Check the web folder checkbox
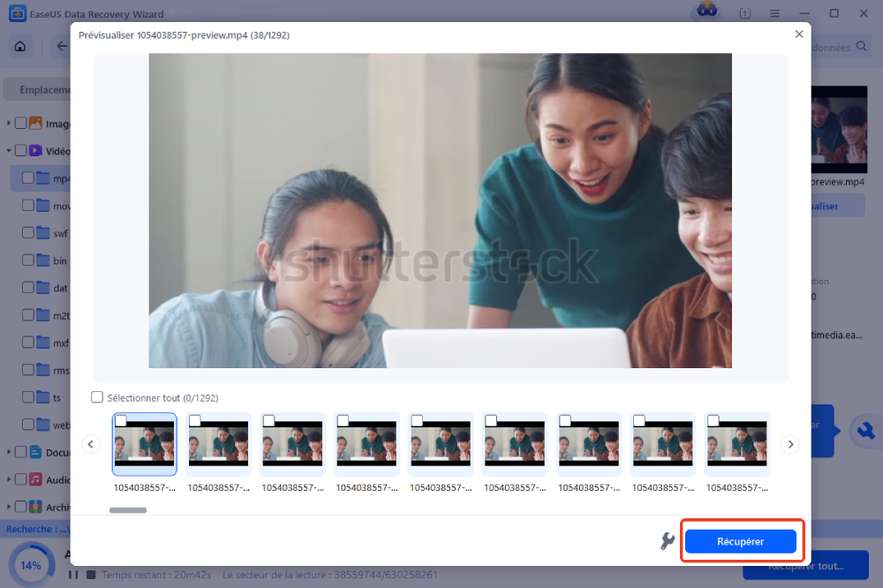The image size is (883, 588). [28, 424]
